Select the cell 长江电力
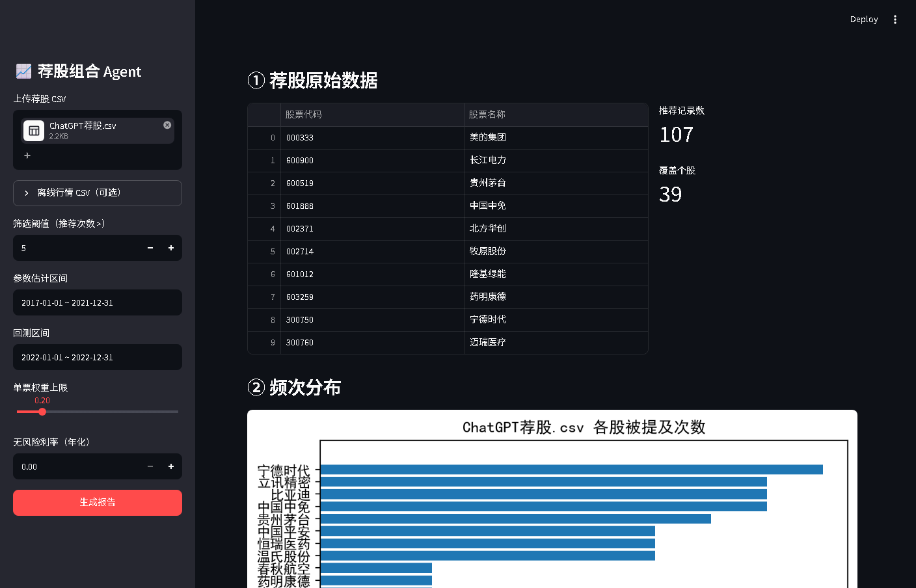 point(556,161)
